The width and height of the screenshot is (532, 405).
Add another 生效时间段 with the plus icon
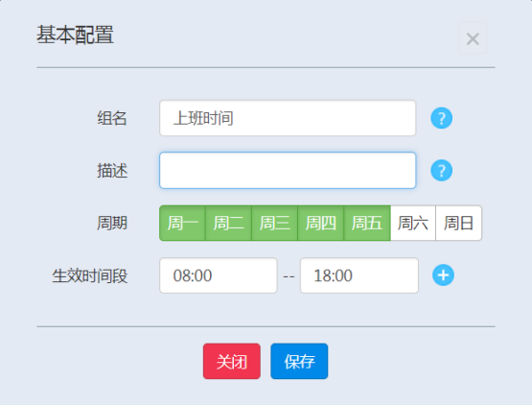(443, 275)
